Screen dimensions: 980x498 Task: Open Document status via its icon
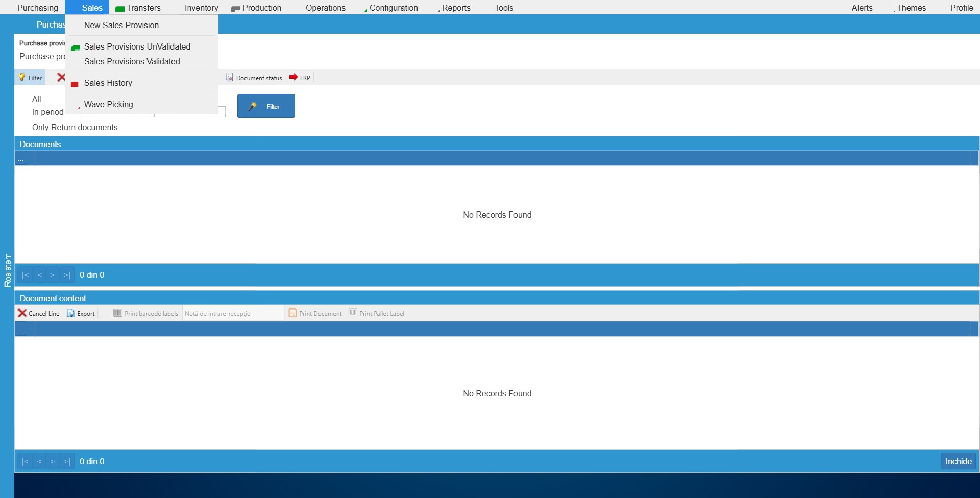tap(229, 77)
